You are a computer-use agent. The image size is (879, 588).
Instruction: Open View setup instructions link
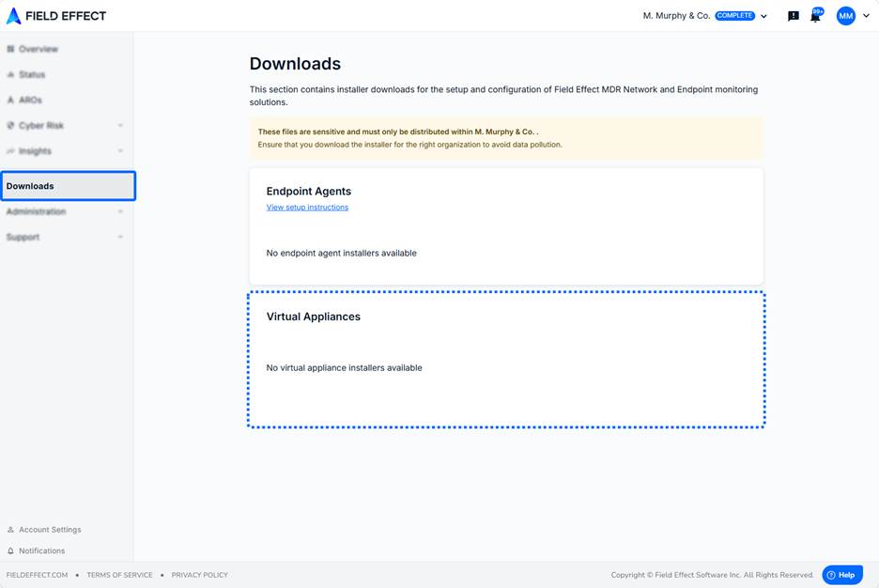(307, 208)
